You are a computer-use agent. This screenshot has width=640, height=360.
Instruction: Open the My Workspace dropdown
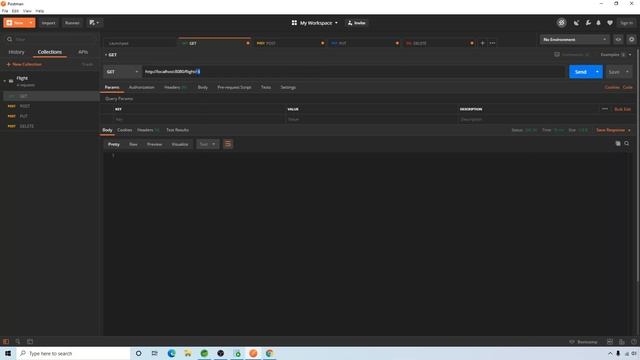coord(315,23)
